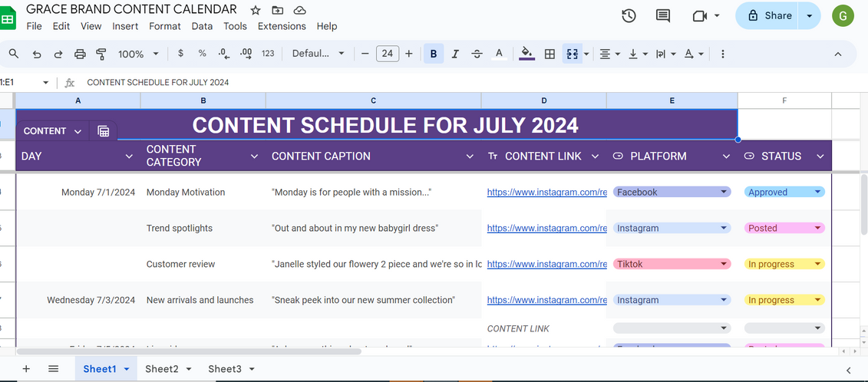
Task: Open STATUS column dropdown
Action: (x=820, y=156)
